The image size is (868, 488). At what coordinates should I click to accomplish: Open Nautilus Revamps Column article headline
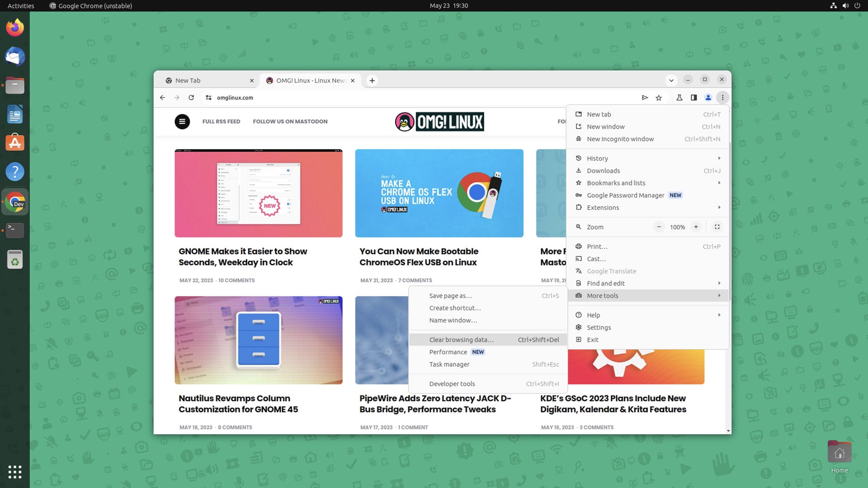(x=238, y=404)
